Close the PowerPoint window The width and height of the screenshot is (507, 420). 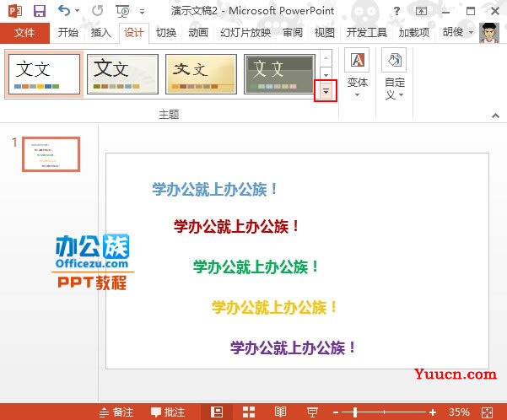[x=494, y=11]
